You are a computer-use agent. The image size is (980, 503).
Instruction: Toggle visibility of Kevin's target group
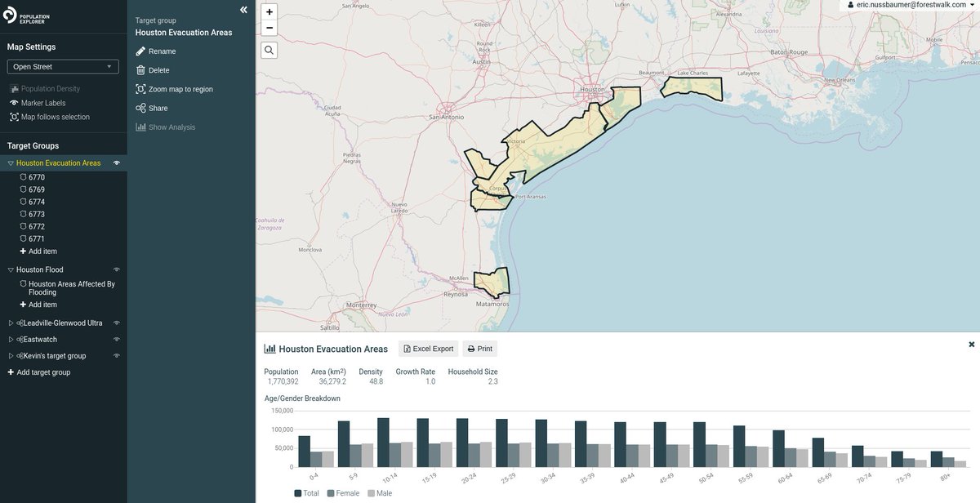[117, 356]
